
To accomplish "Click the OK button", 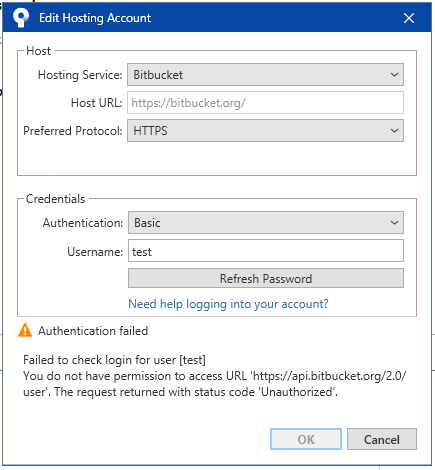I will click(306, 439).
